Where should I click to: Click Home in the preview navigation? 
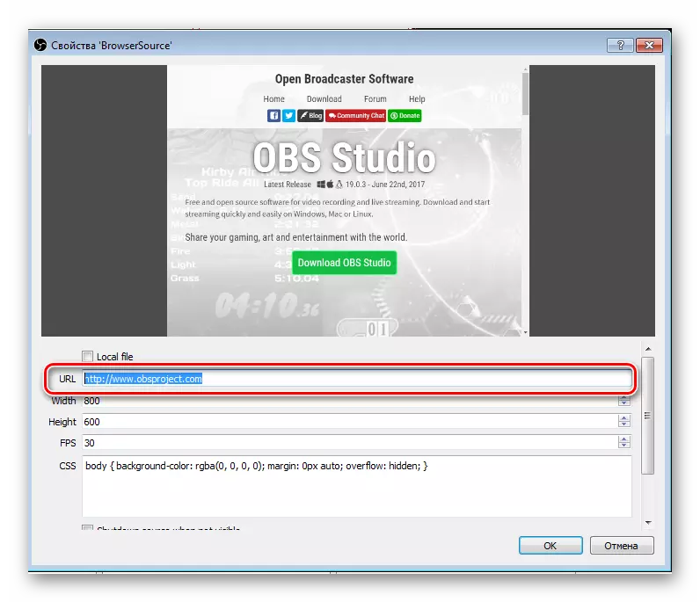(273, 99)
